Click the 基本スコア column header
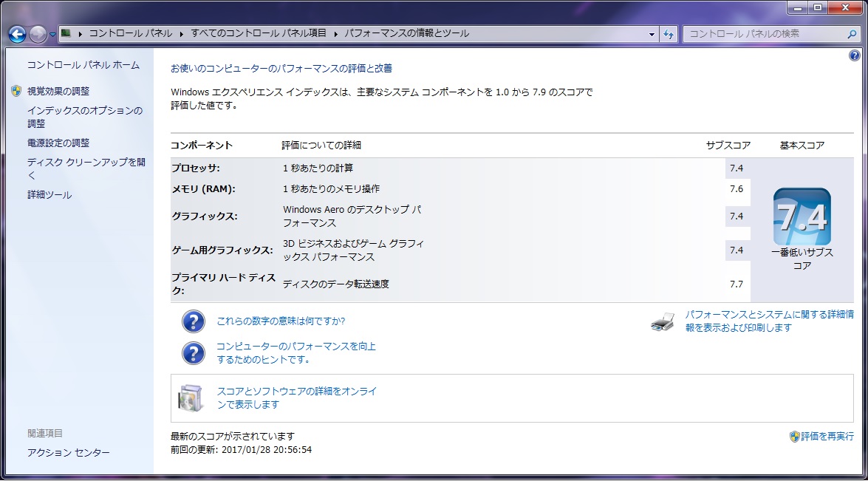The height and width of the screenshot is (481, 868). (802, 146)
